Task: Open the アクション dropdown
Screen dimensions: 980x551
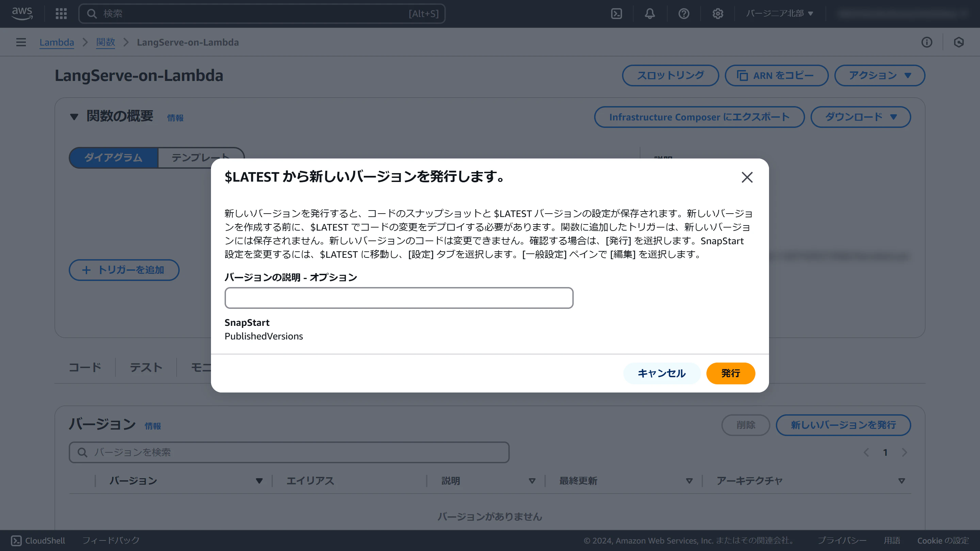Action: click(x=880, y=75)
